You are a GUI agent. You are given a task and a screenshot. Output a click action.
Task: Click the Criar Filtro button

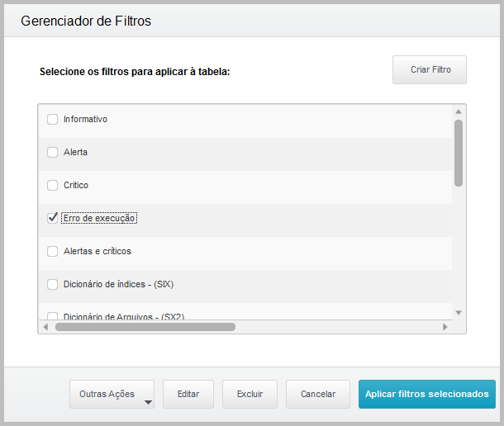point(430,70)
